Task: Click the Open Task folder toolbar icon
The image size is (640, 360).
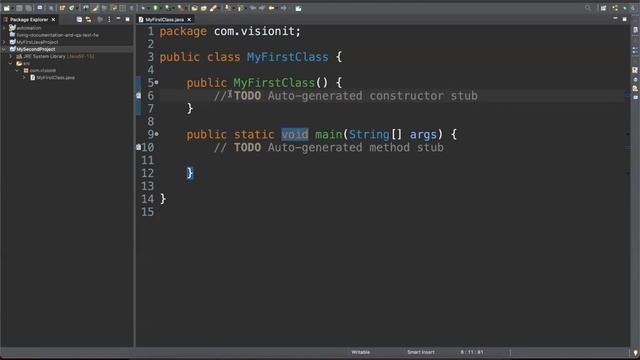Action: (x=204, y=8)
